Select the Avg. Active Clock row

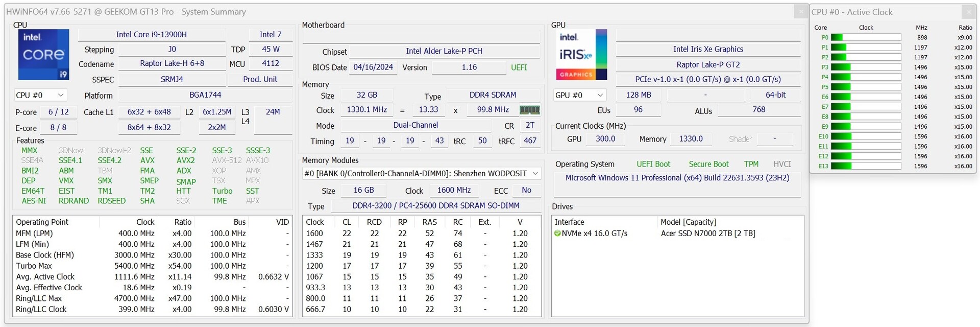pos(153,277)
